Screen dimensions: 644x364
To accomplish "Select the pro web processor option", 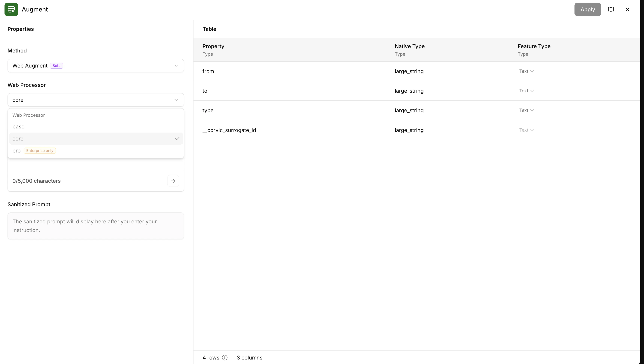I will pyautogui.click(x=17, y=150).
